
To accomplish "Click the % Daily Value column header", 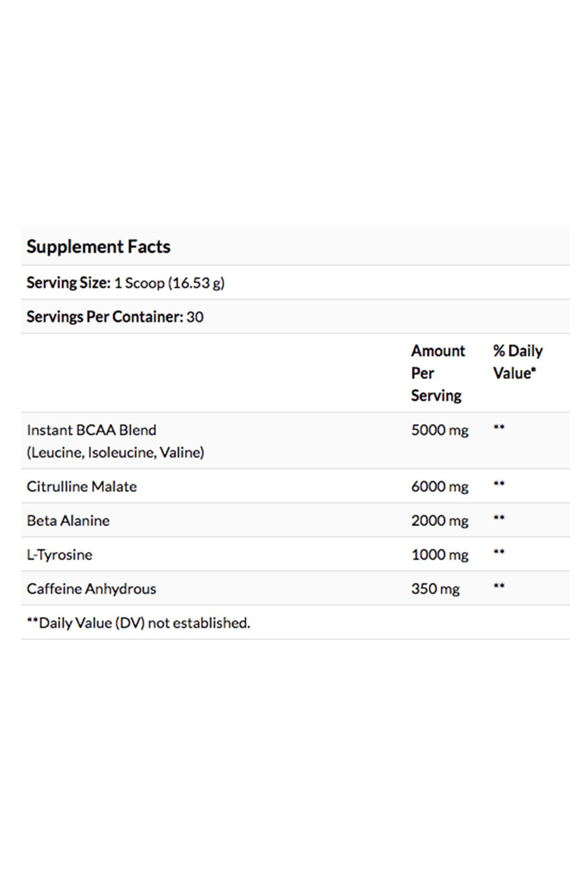I will pyautogui.click(x=517, y=362).
